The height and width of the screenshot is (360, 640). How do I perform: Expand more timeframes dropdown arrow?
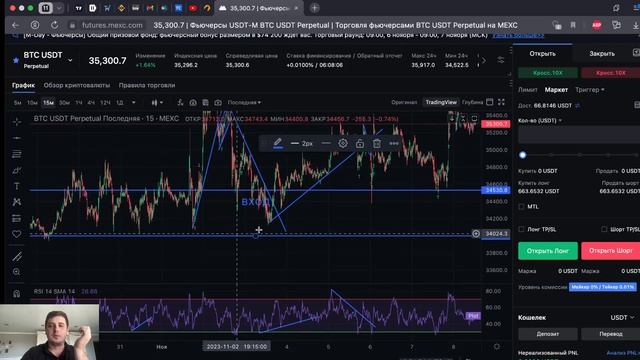tap(133, 102)
